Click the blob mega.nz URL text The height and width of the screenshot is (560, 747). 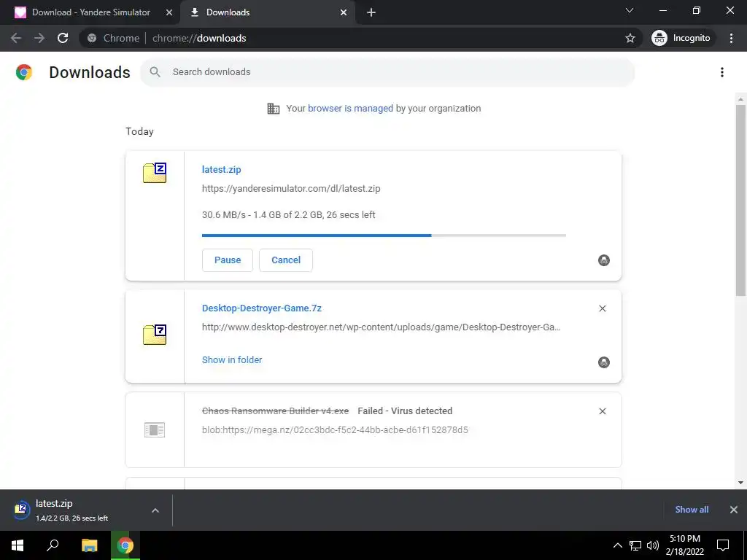[x=335, y=430]
